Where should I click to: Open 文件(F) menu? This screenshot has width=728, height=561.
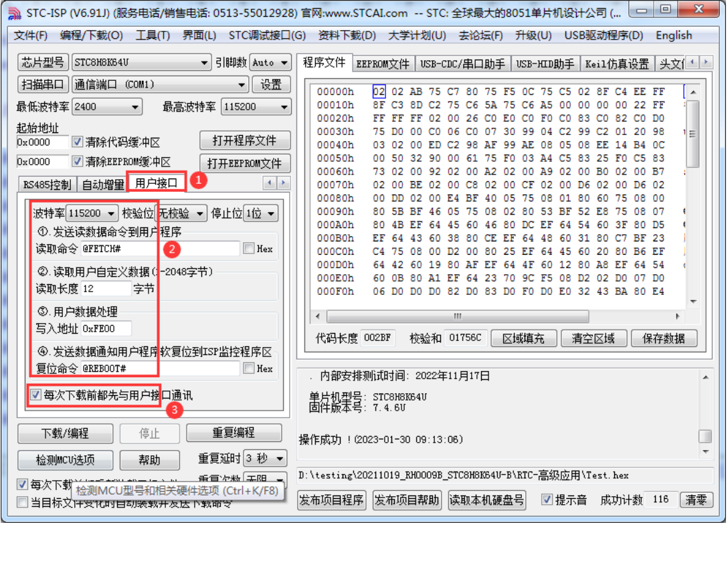click(x=31, y=35)
